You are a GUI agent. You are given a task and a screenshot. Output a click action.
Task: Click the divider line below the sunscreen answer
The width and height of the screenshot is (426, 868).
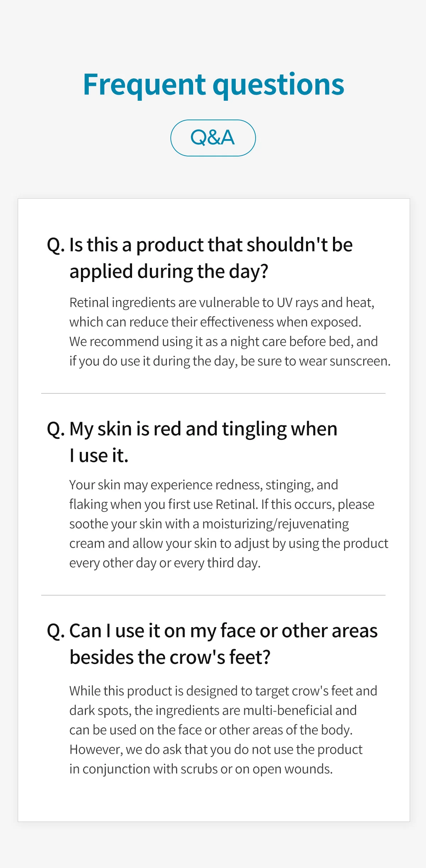point(213,393)
